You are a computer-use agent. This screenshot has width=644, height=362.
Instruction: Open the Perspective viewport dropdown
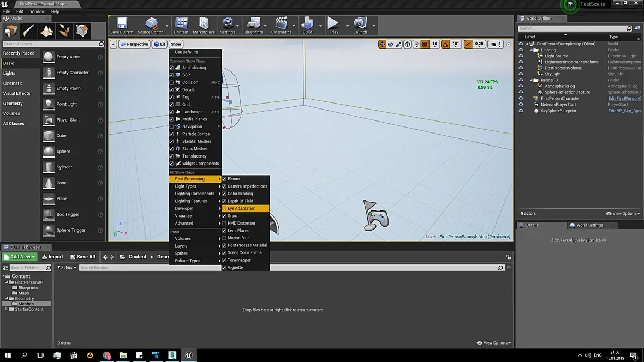coord(134,44)
